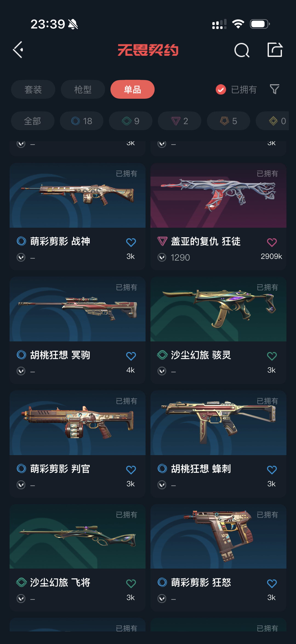Viewport: 296px width, 644px height.
Task: Filter by green tier showing 9
Action: click(130, 121)
